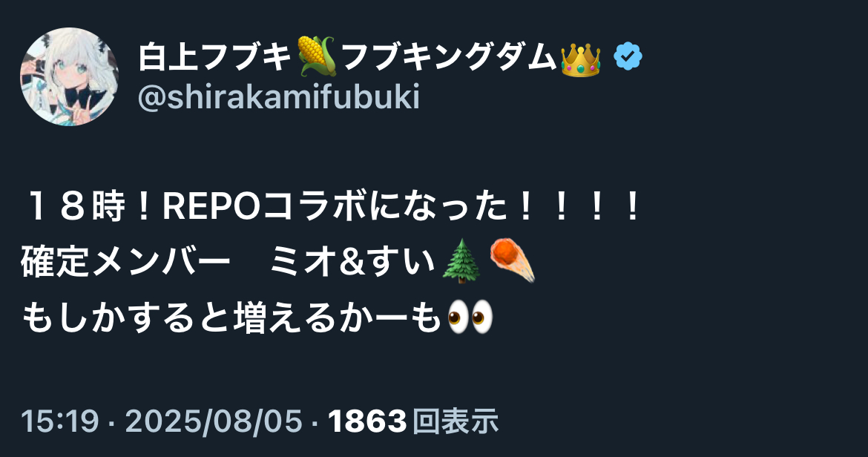Click the orange comet emoji
868x457 pixels.
512,260
